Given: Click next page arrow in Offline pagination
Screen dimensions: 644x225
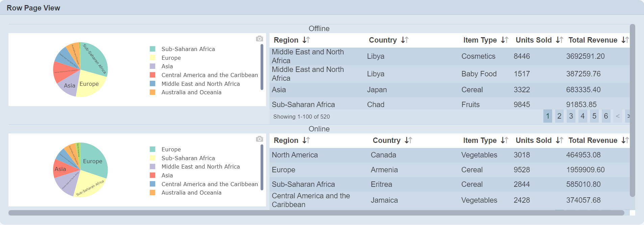Looking at the screenshot, I should 628,116.
